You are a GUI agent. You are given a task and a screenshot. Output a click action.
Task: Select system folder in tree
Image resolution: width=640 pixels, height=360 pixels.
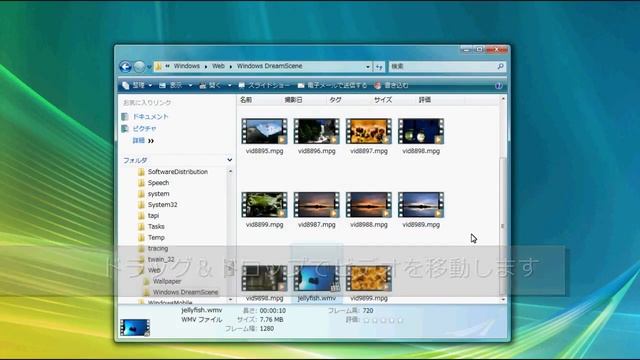158,194
